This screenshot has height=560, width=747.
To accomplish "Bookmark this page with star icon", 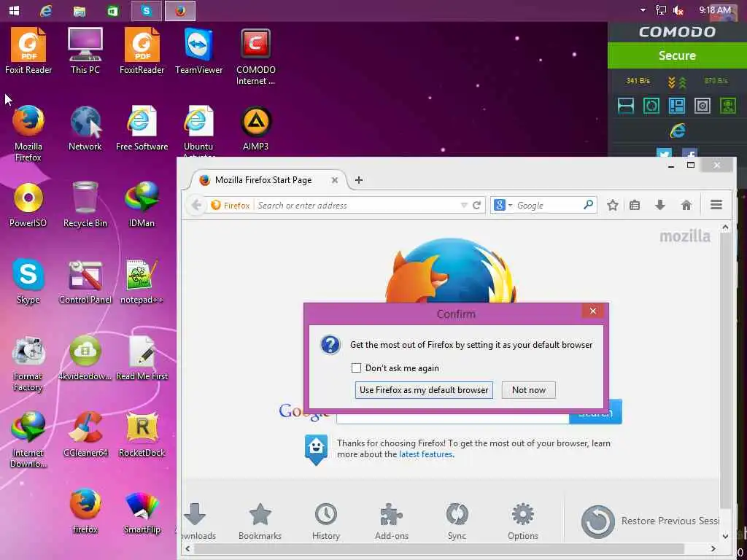I will 613,205.
